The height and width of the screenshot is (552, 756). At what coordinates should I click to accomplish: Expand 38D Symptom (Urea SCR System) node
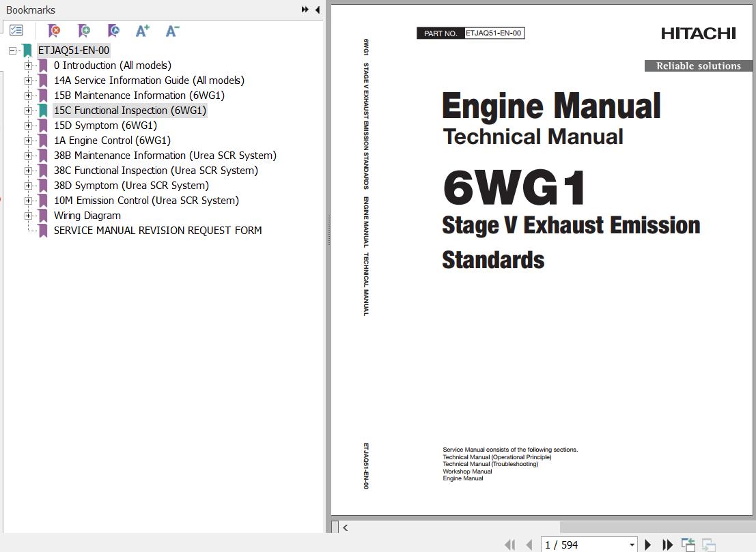[28, 186]
